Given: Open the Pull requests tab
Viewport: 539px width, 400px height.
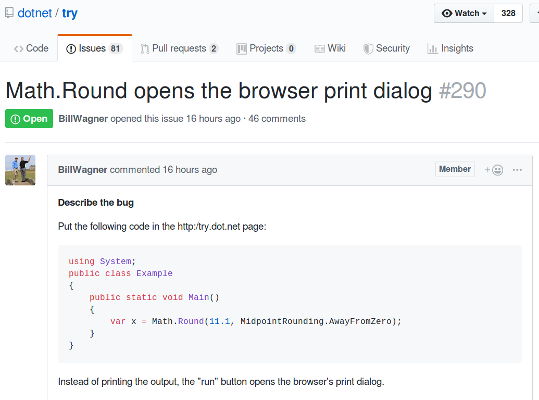Looking at the screenshot, I should click(x=179, y=48).
